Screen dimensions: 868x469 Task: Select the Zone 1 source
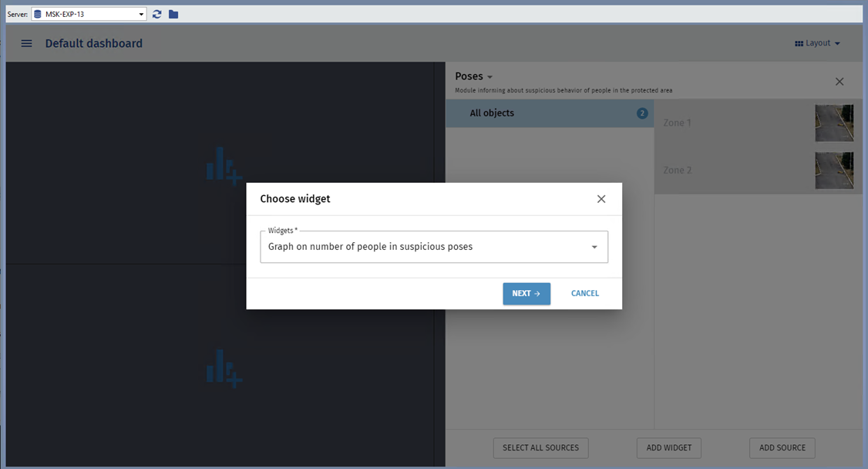pos(732,123)
